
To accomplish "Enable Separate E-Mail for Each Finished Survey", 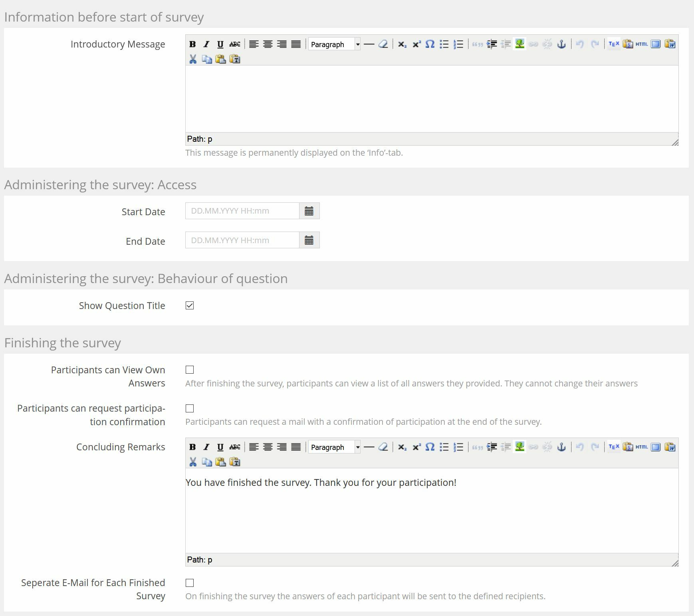I will (190, 583).
